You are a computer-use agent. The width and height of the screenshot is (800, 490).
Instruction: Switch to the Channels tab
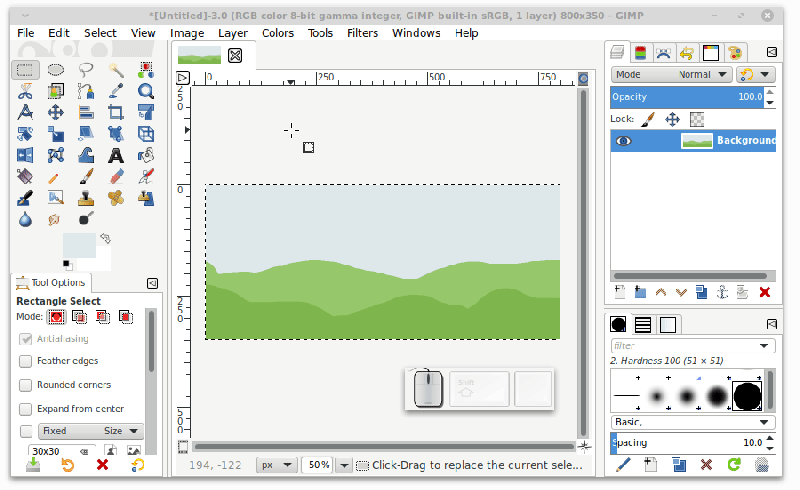click(640, 53)
